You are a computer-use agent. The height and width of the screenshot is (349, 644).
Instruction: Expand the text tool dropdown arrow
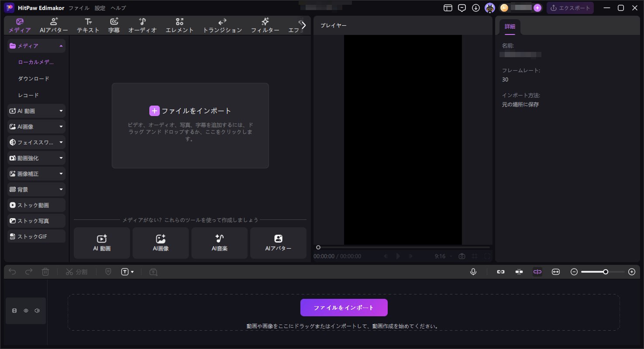tap(133, 272)
